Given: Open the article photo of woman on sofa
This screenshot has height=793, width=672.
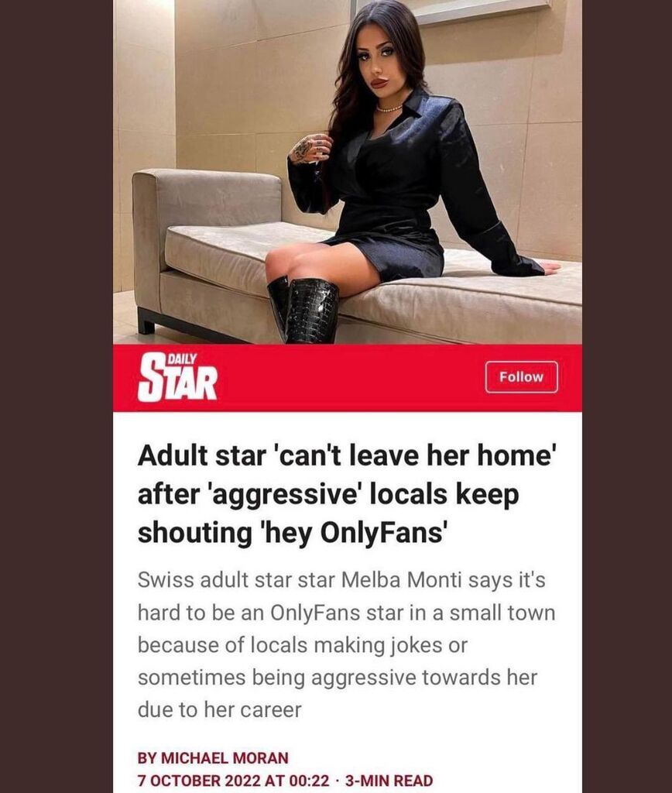Looking at the screenshot, I should [x=348, y=172].
